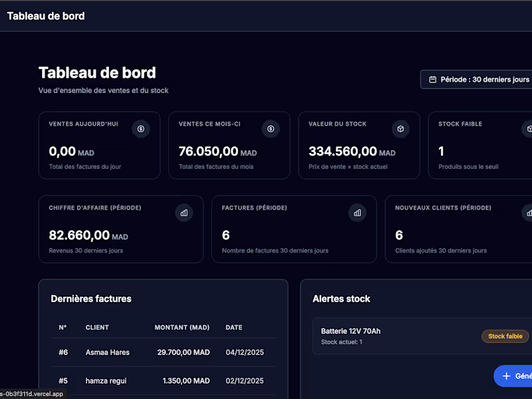
Task: Click the chart icon on Chiffre d'affaire card
Action: (184, 213)
